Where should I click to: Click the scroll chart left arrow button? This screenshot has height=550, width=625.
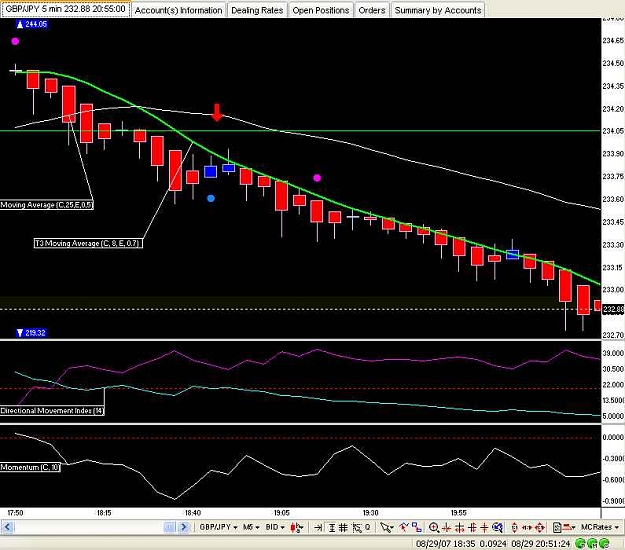(8, 527)
